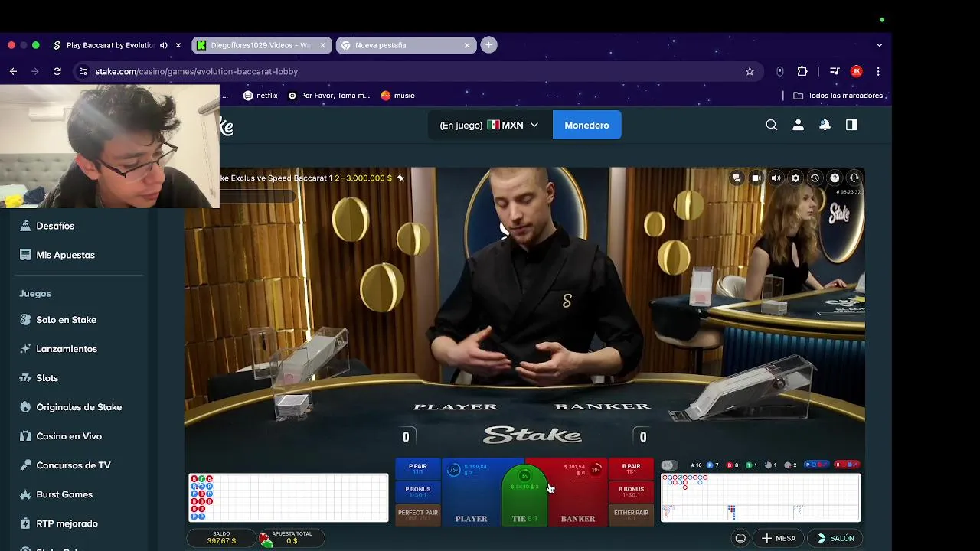Open Chrome three-dot menu
The width and height of the screenshot is (980, 551).
coord(878,71)
